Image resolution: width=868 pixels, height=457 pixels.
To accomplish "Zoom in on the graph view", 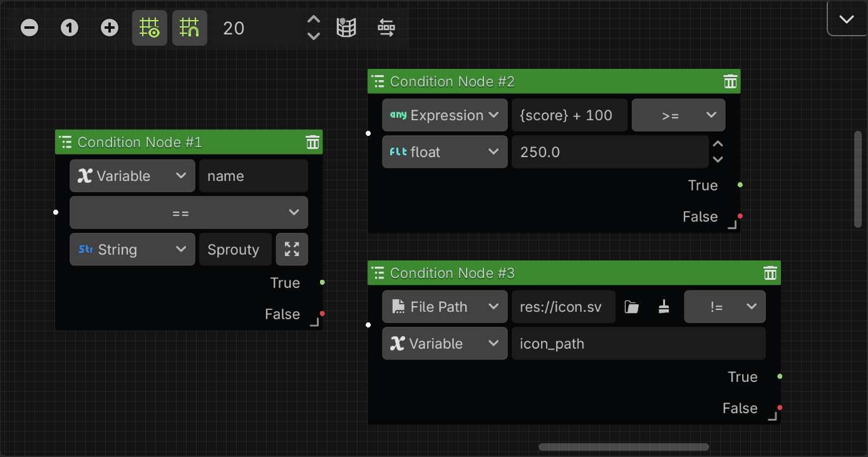I will (109, 28).
